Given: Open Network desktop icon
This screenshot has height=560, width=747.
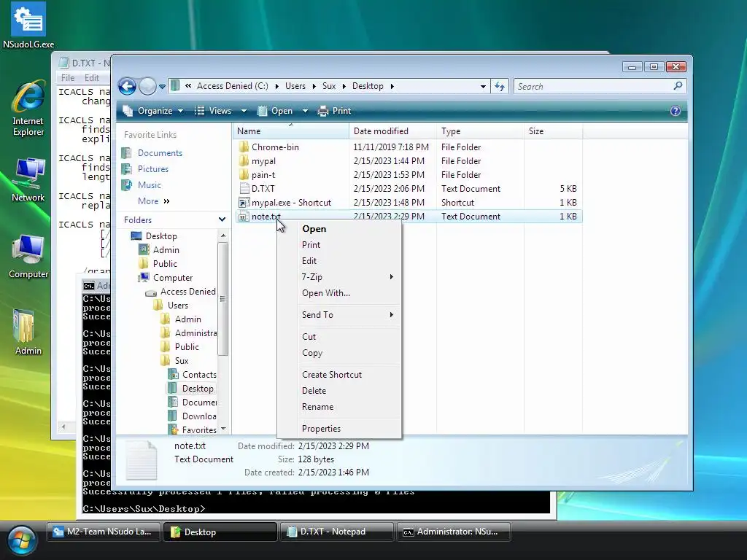Looking at the screenshot, I should [28, 180].
